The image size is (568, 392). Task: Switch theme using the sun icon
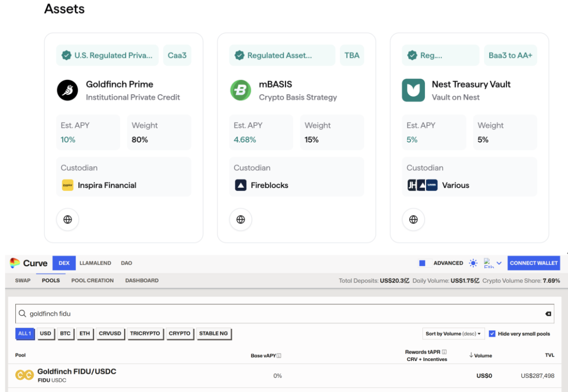pyautogui.click(x=473, y=263)
